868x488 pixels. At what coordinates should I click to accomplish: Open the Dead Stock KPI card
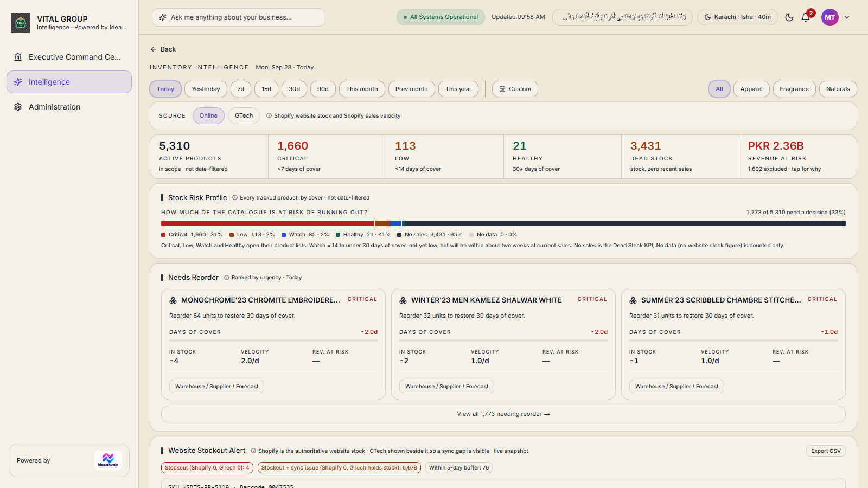(x=680, y=157)
